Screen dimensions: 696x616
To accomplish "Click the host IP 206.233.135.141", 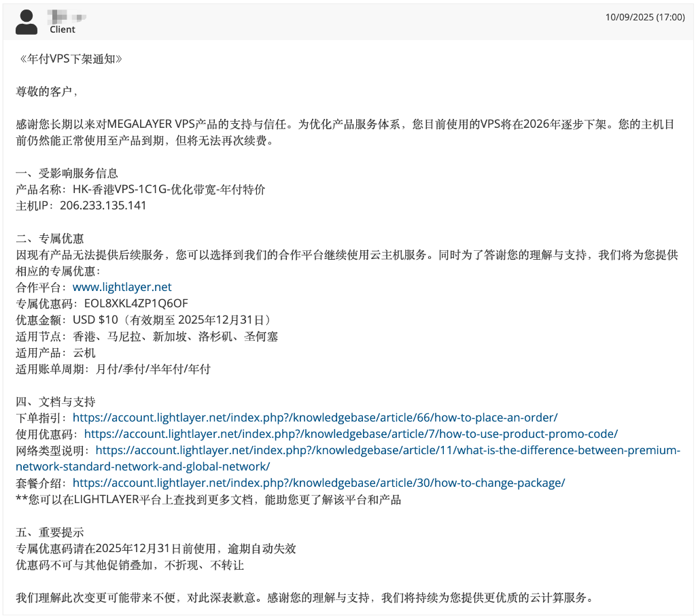I will (x=103, y=205).
